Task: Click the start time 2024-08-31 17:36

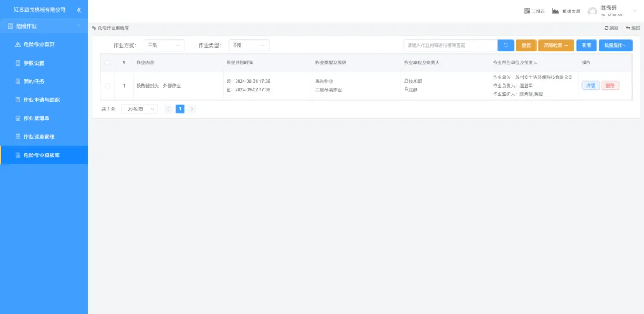Action: 253,81
